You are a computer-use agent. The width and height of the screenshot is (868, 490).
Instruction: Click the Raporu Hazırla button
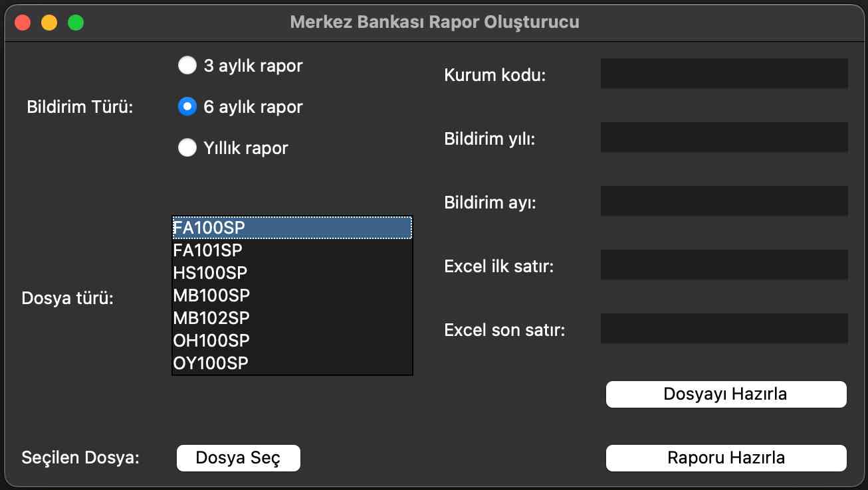pyautogui.click(x=726, y=458)
